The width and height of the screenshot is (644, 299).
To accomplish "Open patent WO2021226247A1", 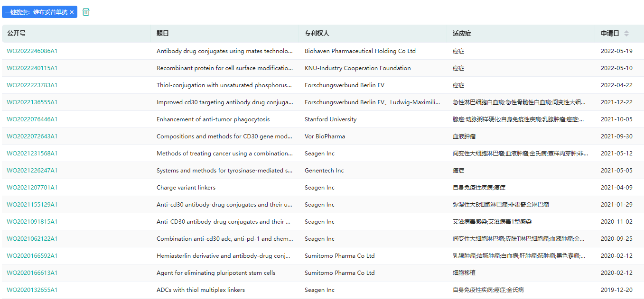I will 32,171.
